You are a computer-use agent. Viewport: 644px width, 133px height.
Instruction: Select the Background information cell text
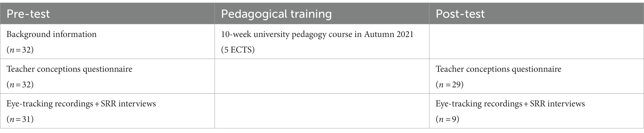pos(51,34)
